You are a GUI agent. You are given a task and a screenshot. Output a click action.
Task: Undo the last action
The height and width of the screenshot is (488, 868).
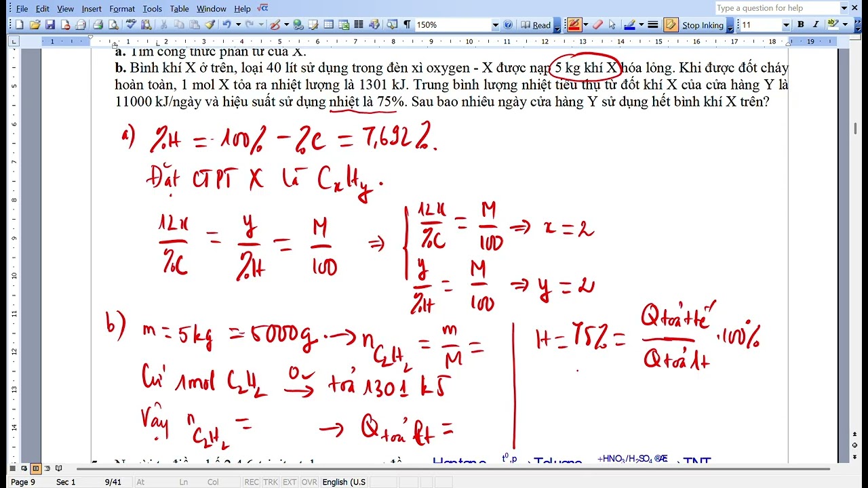click(x=226, y=24)
